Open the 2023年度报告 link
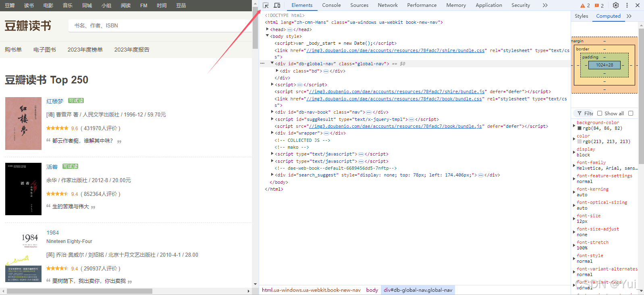Viewport: 644px width, 295px height. (132, 50)
